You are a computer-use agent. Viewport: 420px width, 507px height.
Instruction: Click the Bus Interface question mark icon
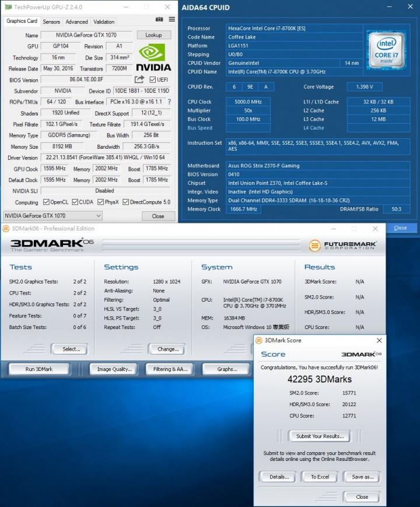point(169,102)
